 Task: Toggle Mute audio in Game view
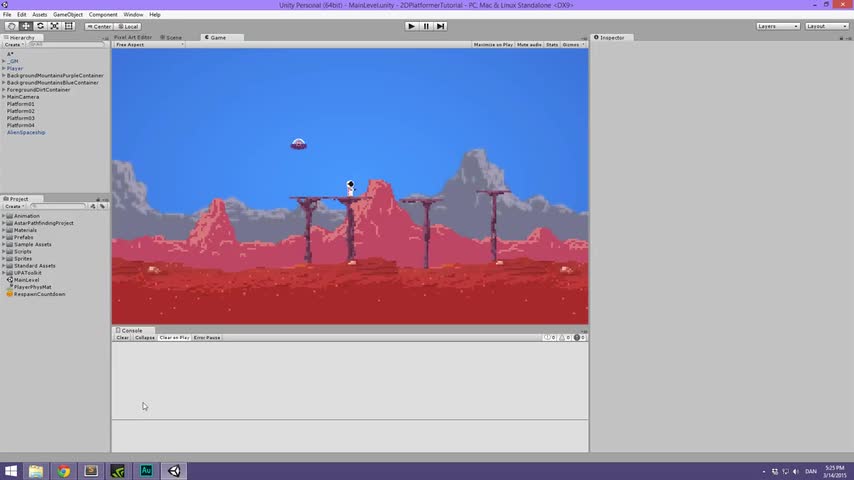[x=529, y=45]
